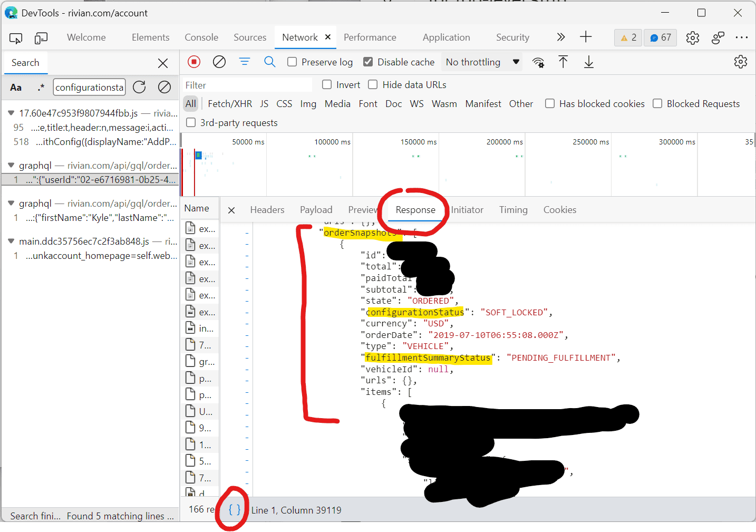Open the warnings counter showing 2
The width and height of the screenshot is (756, 532).
pos(628,37)
